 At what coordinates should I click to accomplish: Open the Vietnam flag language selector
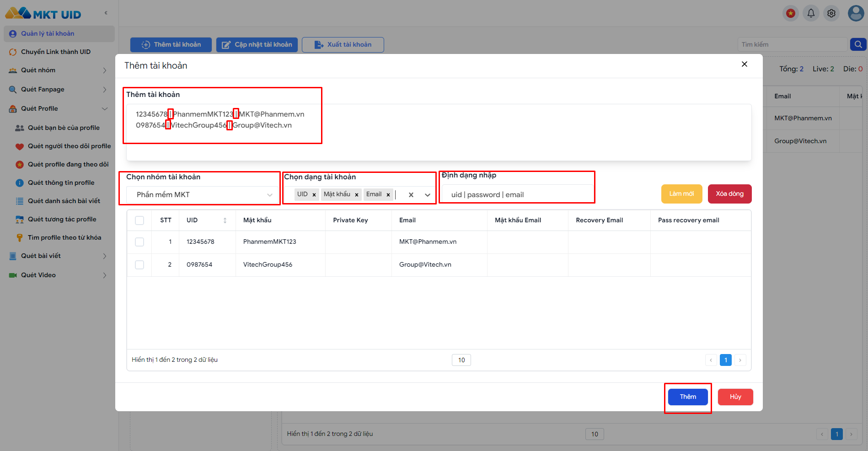click(x=790, y=13)
